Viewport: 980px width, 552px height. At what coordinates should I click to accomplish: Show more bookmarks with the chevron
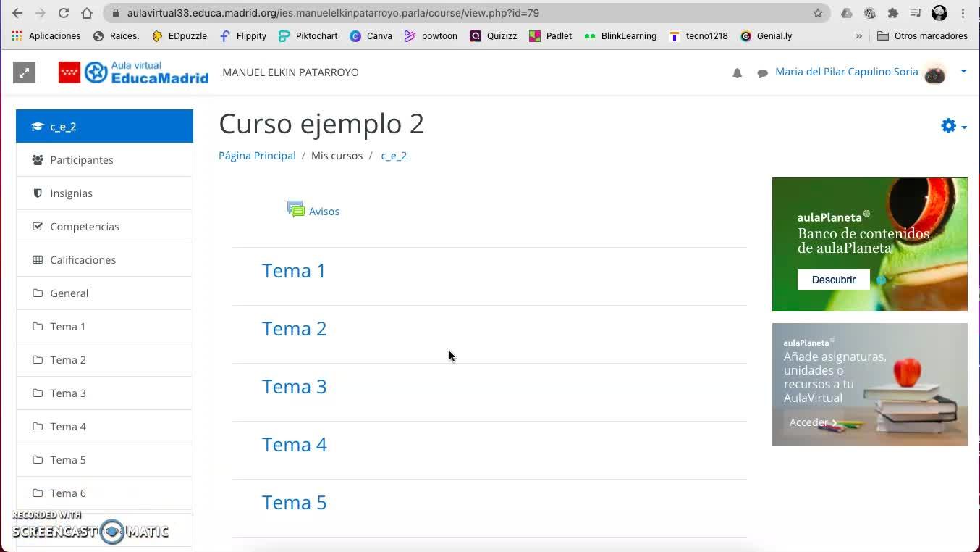coord(859,36)
